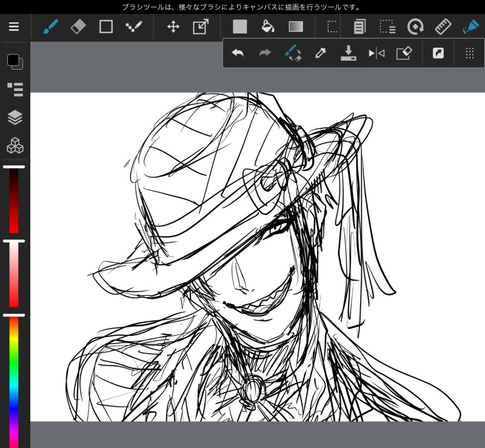Image resolution: width=485 pixels, height=448 pixels.
Task: Open the canvas rotation tool
Action: tap(416, 27)
